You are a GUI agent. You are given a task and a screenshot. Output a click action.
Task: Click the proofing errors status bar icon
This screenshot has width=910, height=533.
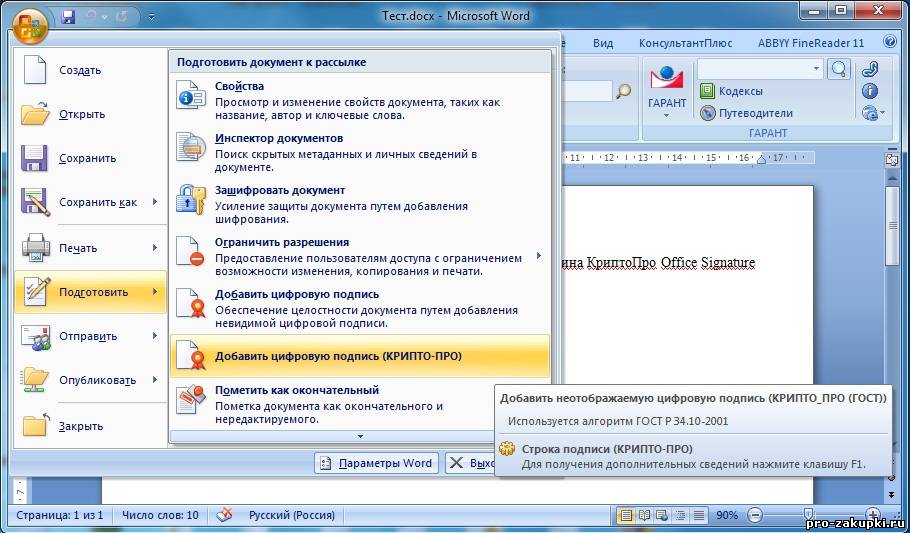coord(224,514)
